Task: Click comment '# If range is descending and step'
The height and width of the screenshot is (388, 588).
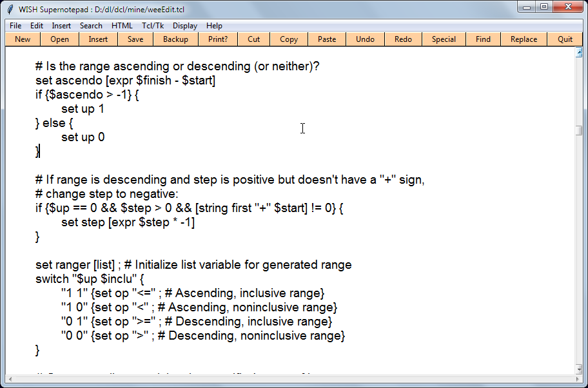Action: (230, 180)
